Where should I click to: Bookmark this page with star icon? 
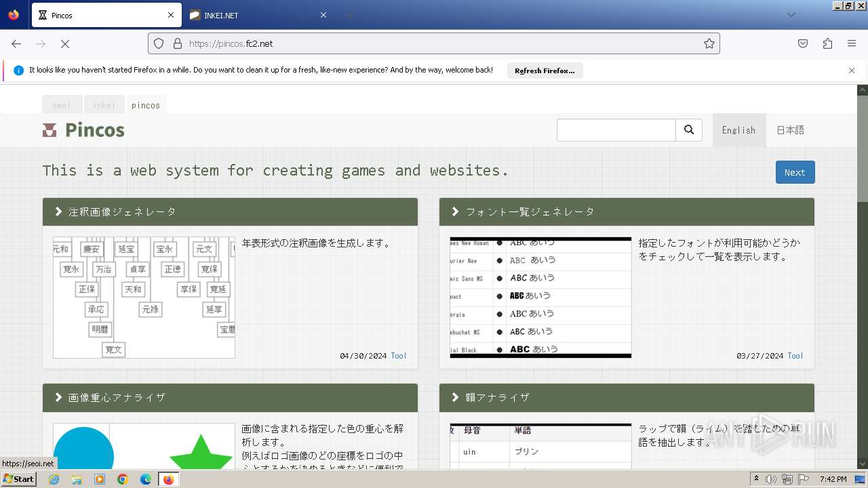pos(709,43)
